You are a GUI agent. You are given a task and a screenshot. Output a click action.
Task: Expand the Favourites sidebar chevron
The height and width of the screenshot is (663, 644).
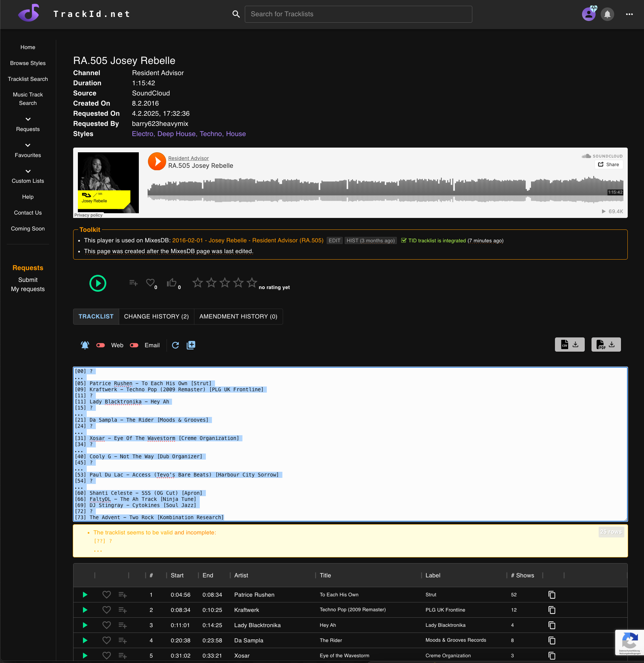tap(28, 145)
